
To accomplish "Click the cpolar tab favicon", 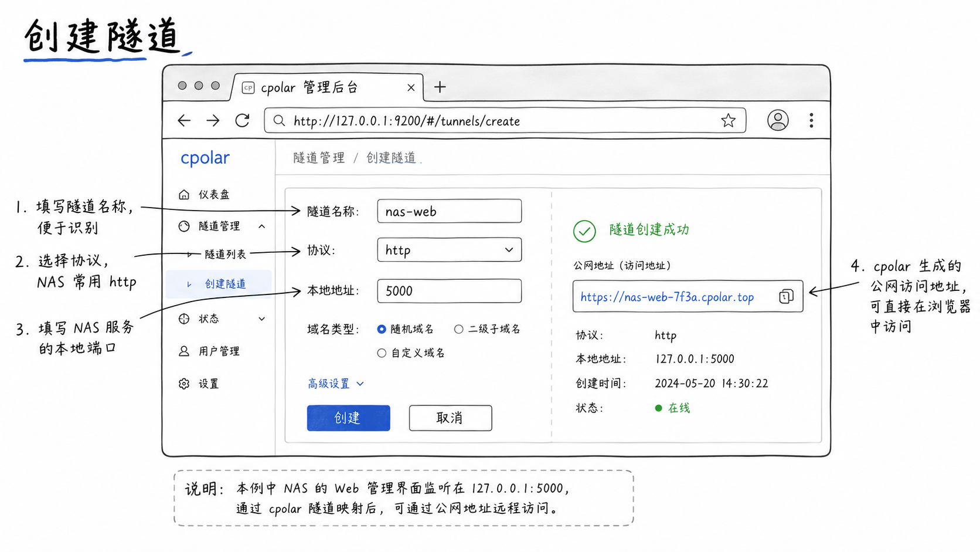I will (248, 88).
